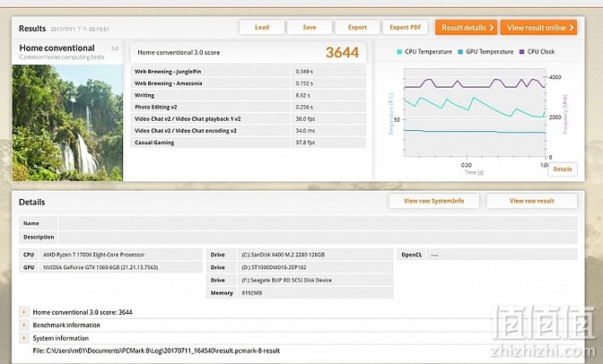Click the temperature and clock chart
The height and width of the screenshot is (364, 603).
pyautogui.click(x=475, y=113)
